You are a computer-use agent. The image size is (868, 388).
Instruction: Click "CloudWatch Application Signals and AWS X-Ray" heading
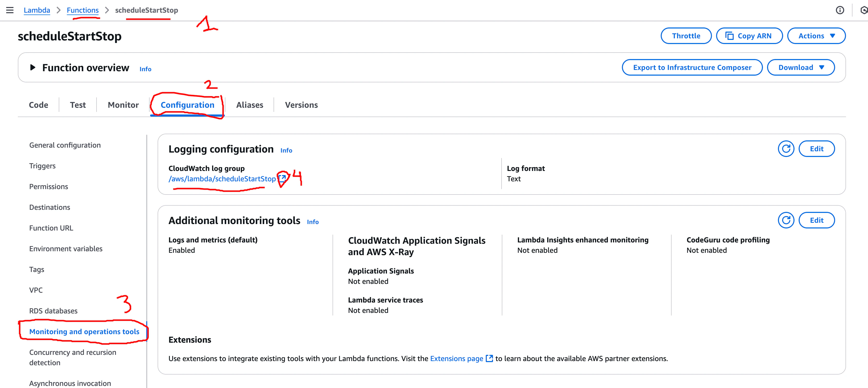tap(416, 246)
